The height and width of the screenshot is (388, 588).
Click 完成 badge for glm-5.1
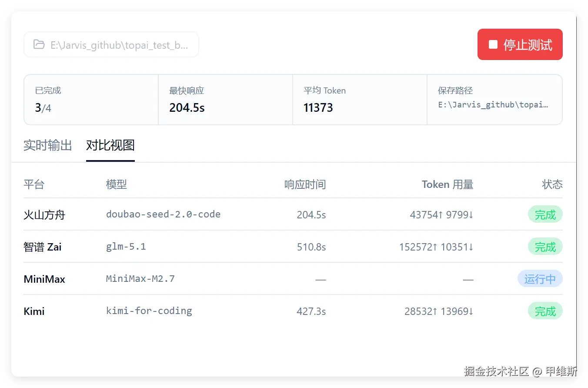point(545,247)
